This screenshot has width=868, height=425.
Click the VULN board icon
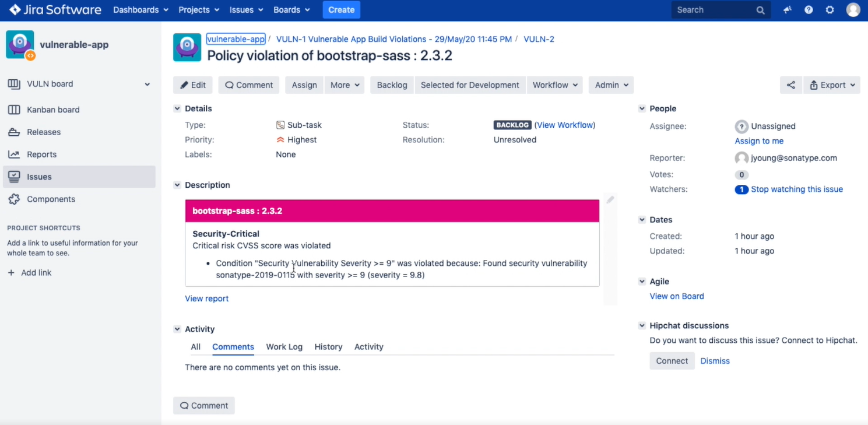tap(14, 84)
